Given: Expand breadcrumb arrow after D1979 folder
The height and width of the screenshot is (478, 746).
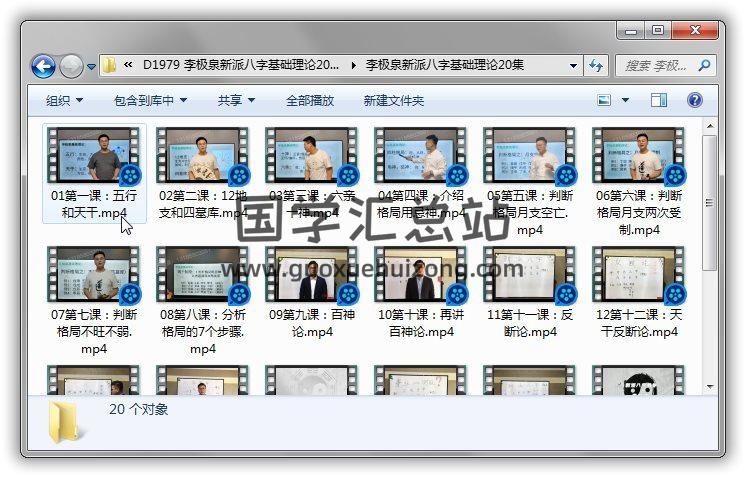Looking at the screenshot, I should (x=353, y=66).
